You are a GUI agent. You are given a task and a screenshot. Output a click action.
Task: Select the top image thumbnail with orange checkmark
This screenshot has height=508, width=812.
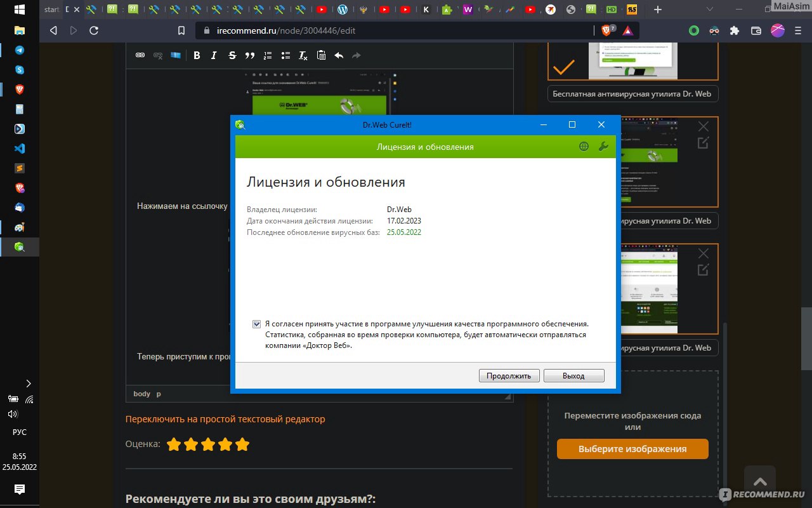pyautogui.click(x=632, y=61)
